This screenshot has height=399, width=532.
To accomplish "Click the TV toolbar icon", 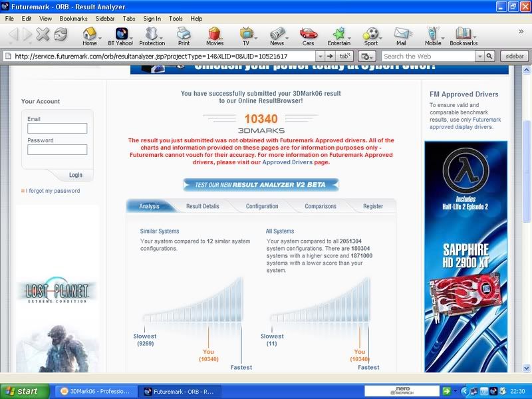I will tap(246, 37).
